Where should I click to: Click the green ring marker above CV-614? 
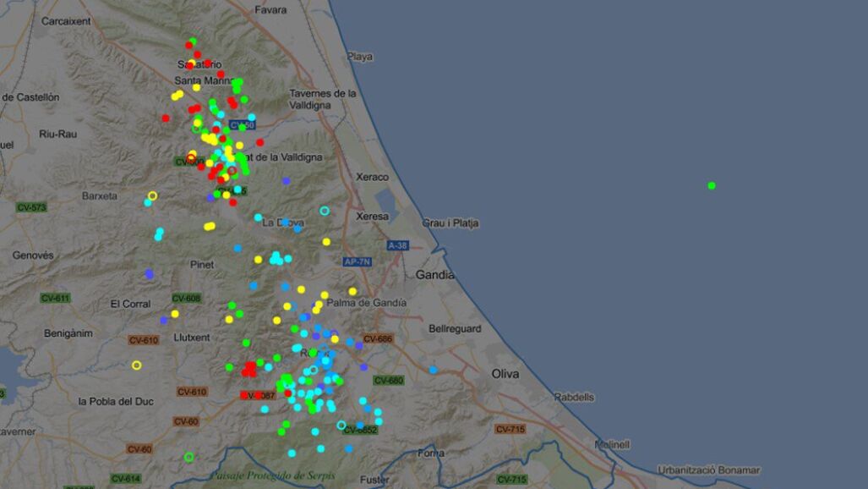tap(188, 457)
